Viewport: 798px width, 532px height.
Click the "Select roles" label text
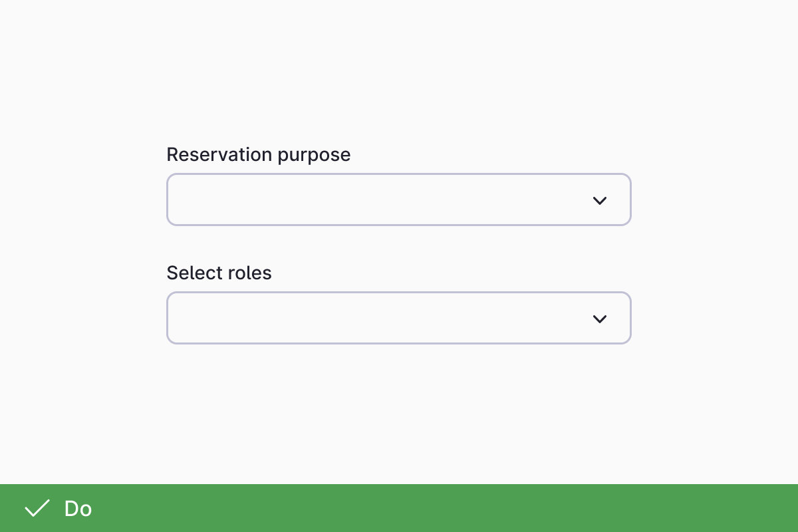coord(219,273)
